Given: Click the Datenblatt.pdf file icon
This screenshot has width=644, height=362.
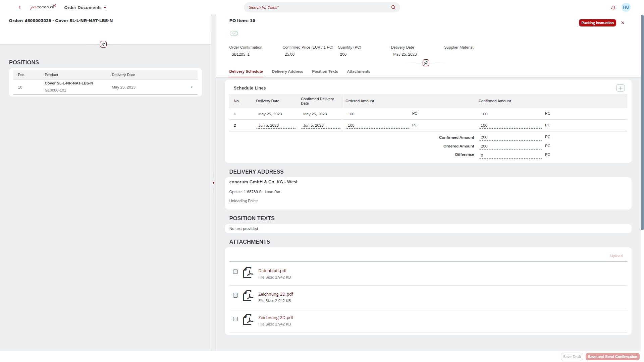Looking at the screenshot, I should [x=248, y=273].
